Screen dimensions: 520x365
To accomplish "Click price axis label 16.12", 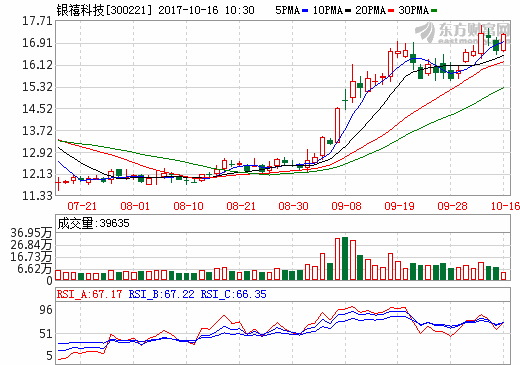I will [37, 65].
